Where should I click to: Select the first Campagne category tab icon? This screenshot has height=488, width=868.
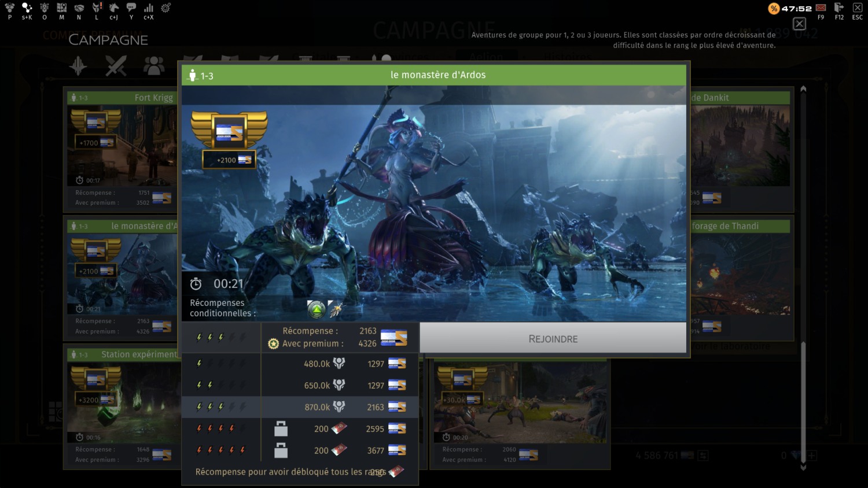[78, 66]
